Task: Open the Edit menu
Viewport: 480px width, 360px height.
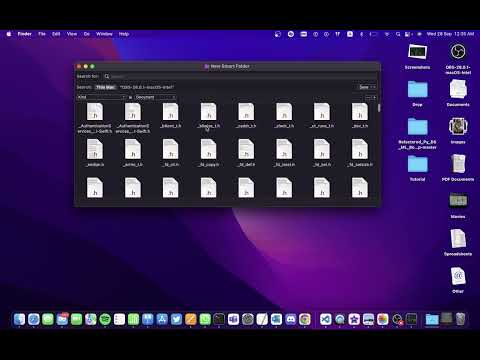Action: (56, 34)
